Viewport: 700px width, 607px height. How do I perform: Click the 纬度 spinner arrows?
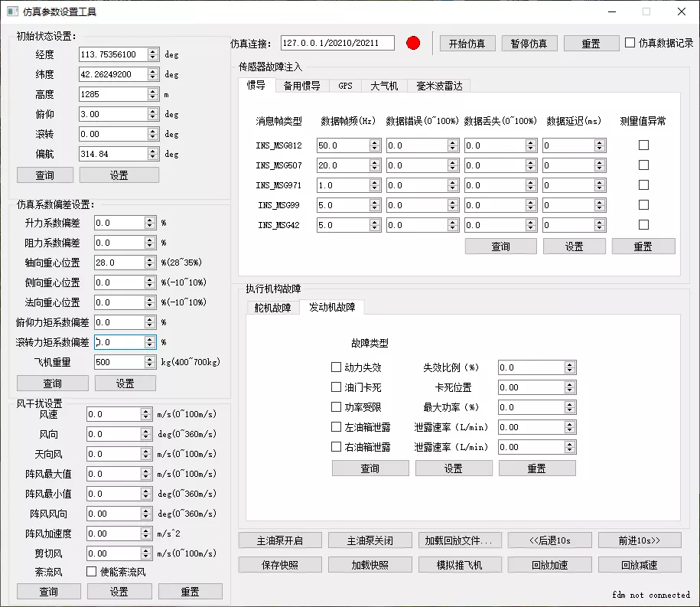click(153, 74)
